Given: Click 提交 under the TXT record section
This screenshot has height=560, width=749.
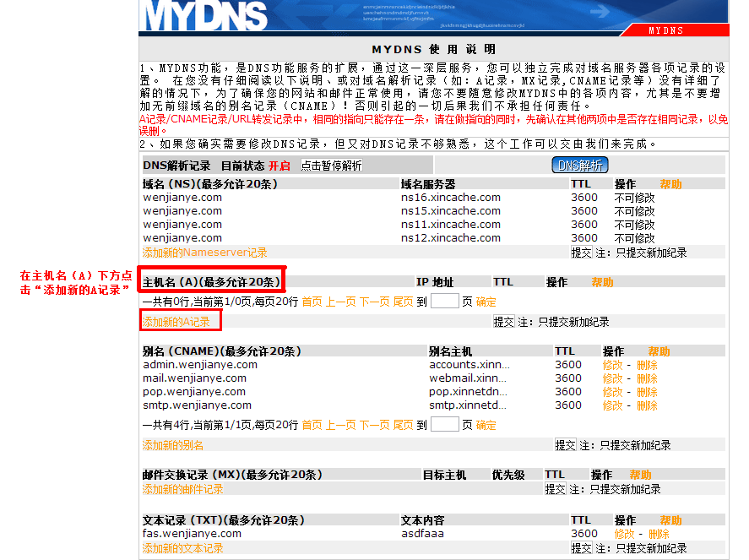Looking at the screenshot, I should (581, 547).
